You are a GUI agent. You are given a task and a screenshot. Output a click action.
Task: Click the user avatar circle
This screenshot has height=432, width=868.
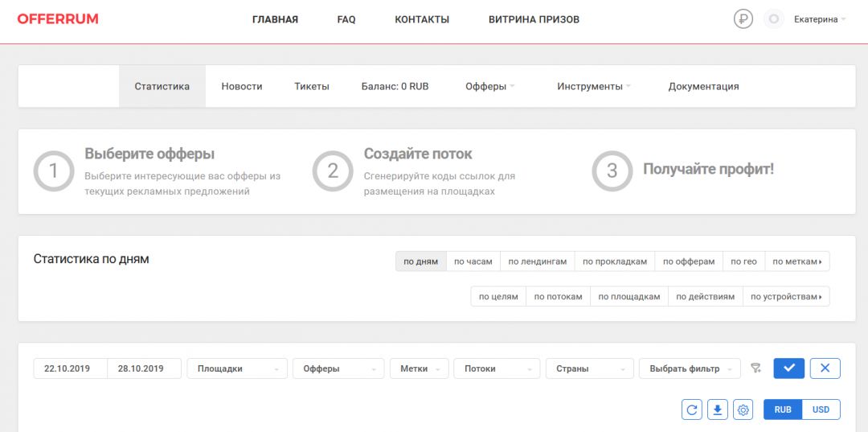(x=774, y=19)
